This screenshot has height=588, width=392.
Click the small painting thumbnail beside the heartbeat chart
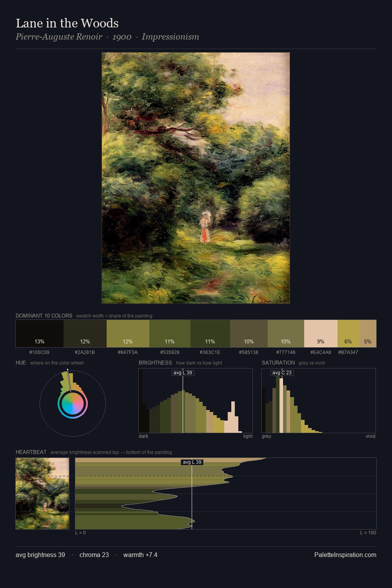42,494
